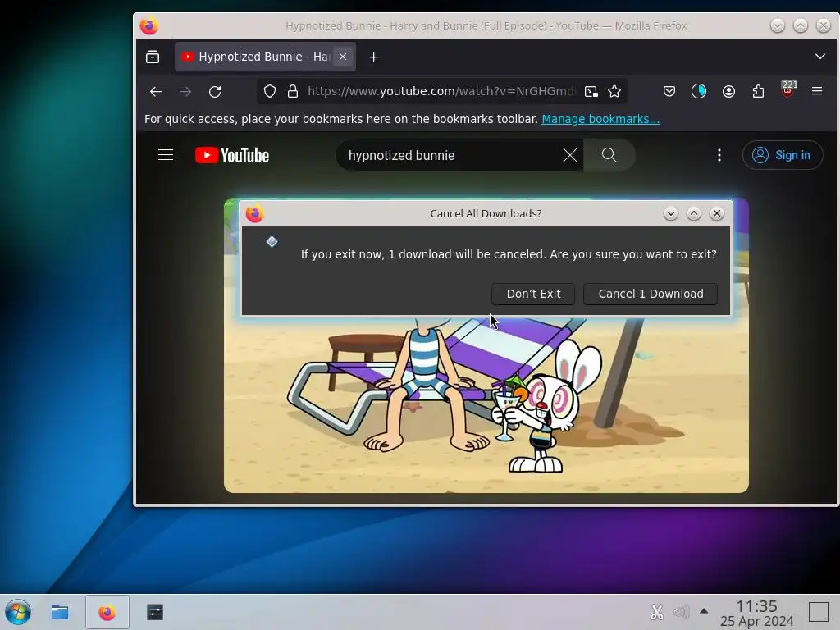Click the site padlock icon
The height and width of the screenshot is (630, 840).
(293, 92)
